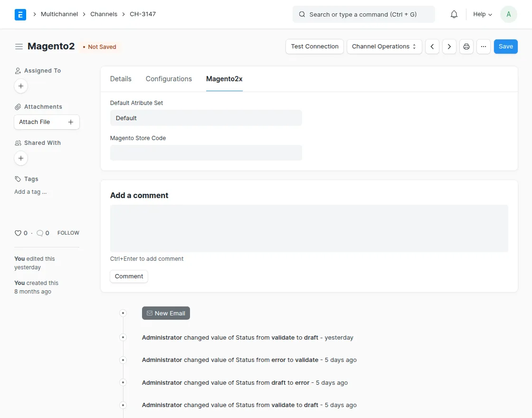Viewport: 532px width, 418px height.
Task: Click 'You created this 8 months ago'
Action: coord(36,287)
